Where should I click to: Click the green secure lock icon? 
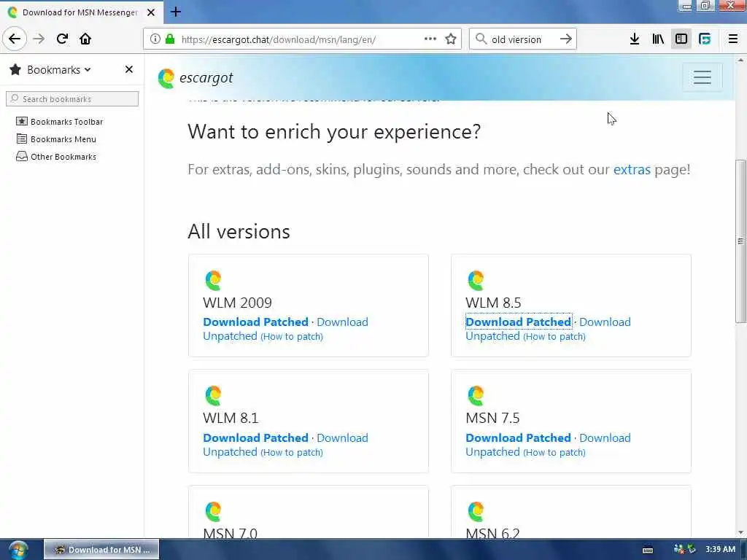pyautogui.click(x=169, y=39)
